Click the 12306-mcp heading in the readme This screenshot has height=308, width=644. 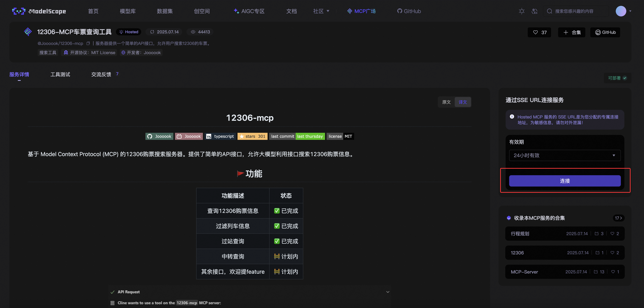[x=250, y=118]
